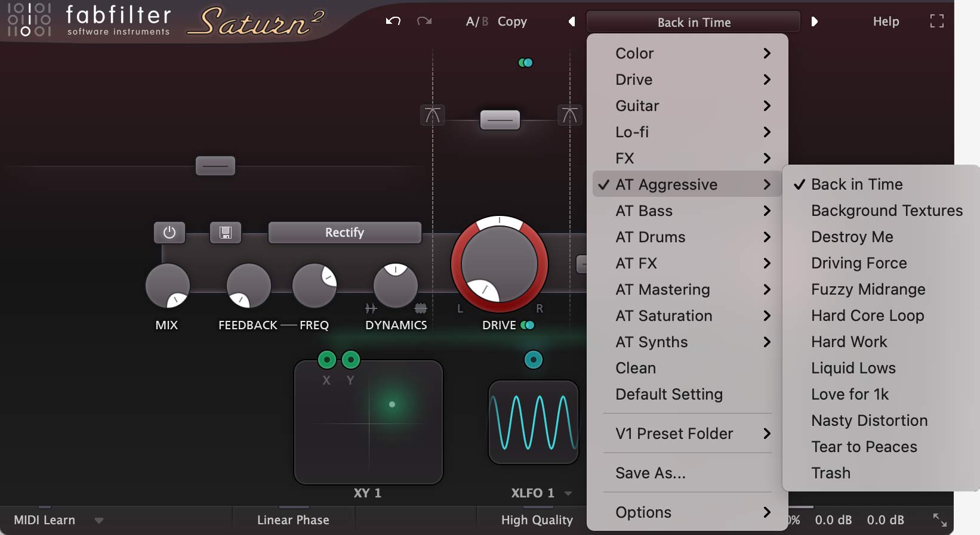Enter full screen mode
Screen dimensions: 980x535
pos(936,21)
